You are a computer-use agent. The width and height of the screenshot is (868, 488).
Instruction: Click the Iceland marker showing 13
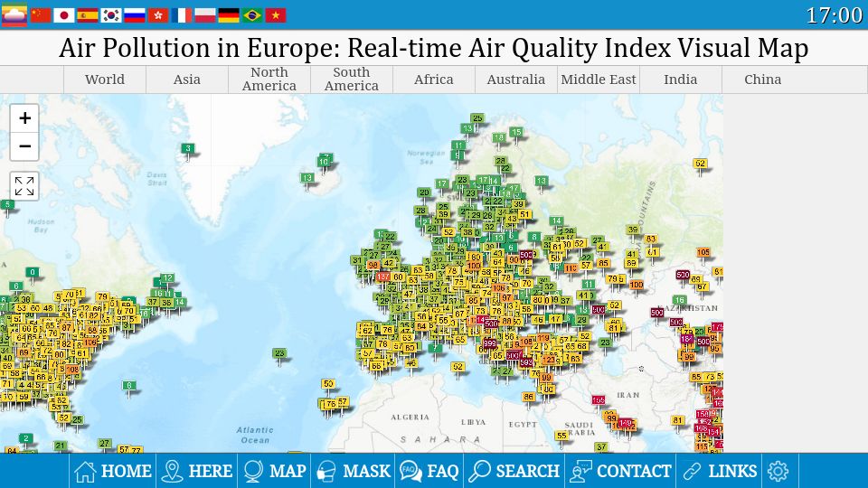point(307,178)
